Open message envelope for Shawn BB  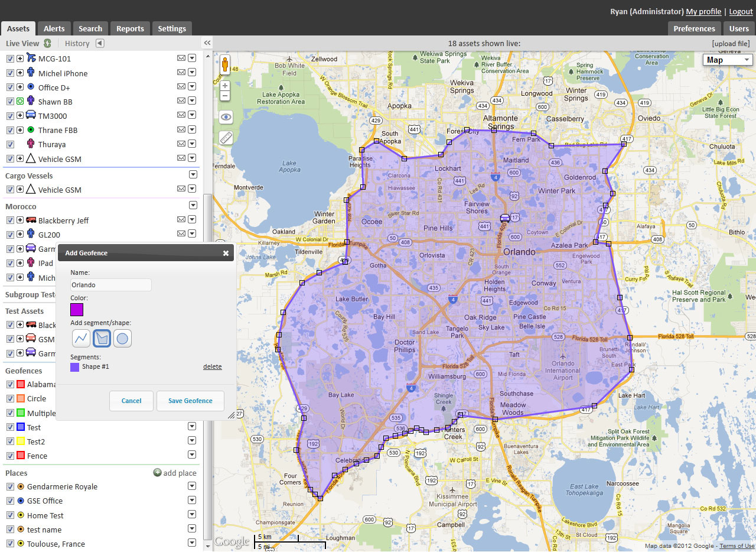tap(181, 102)
